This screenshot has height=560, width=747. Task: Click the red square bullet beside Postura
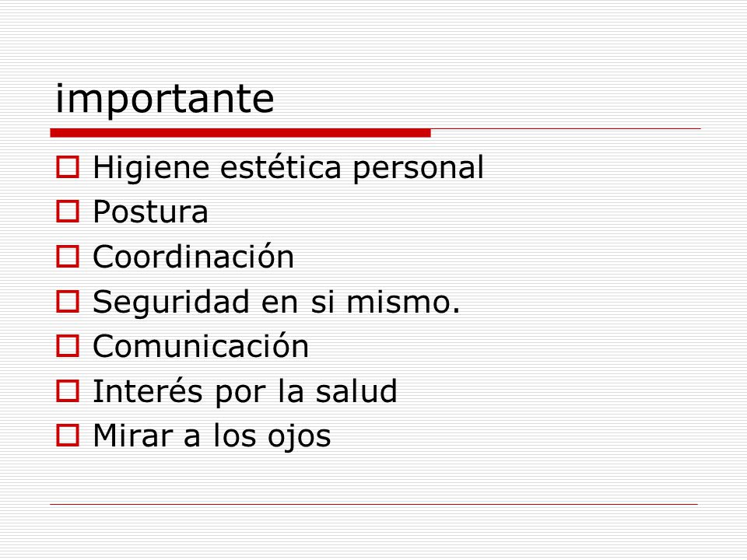(x=68, y=212)
